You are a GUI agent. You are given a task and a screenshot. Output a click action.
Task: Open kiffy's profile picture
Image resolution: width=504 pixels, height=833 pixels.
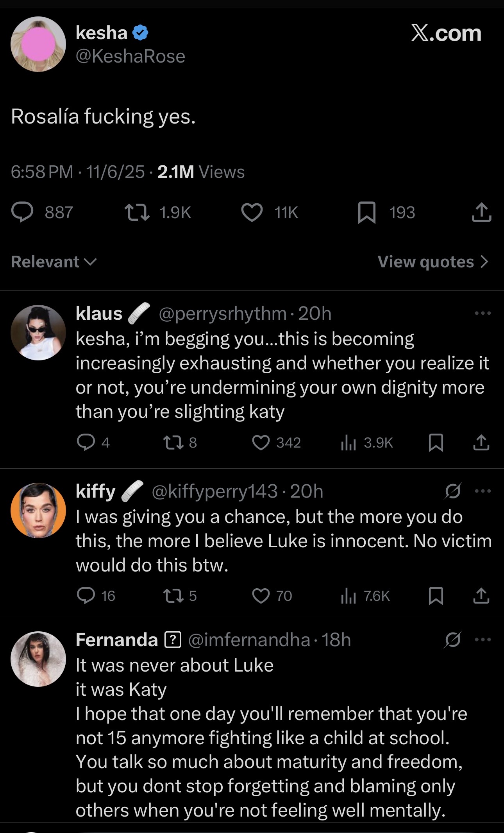(38, 510)
